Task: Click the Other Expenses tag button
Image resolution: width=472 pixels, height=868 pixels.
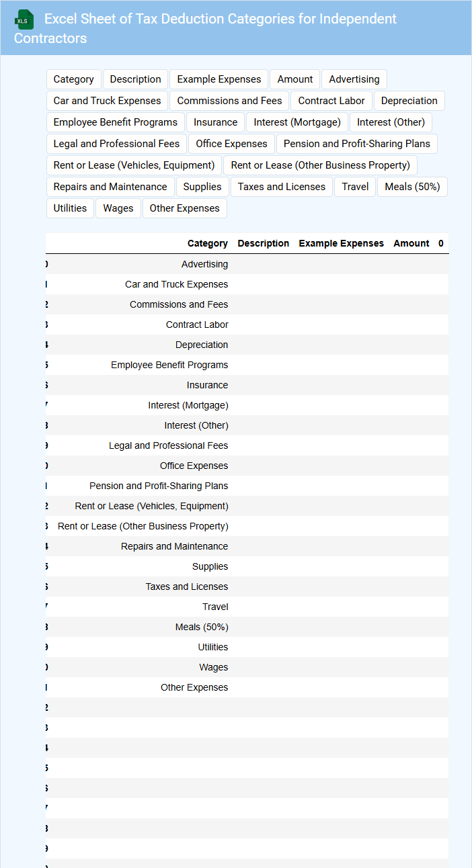Action: pyautogui.click(x=185, y=208)
